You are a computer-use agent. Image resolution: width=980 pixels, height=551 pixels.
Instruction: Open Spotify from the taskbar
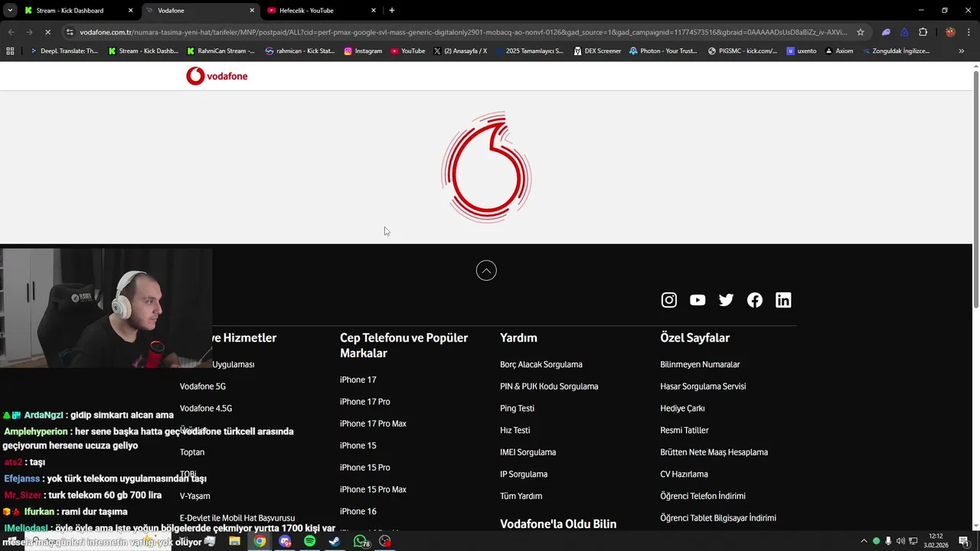[x=310, y=541]
